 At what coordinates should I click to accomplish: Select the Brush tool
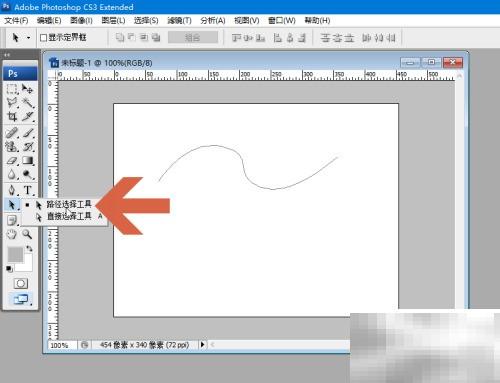pyautogui.click(x=27, y=133)
